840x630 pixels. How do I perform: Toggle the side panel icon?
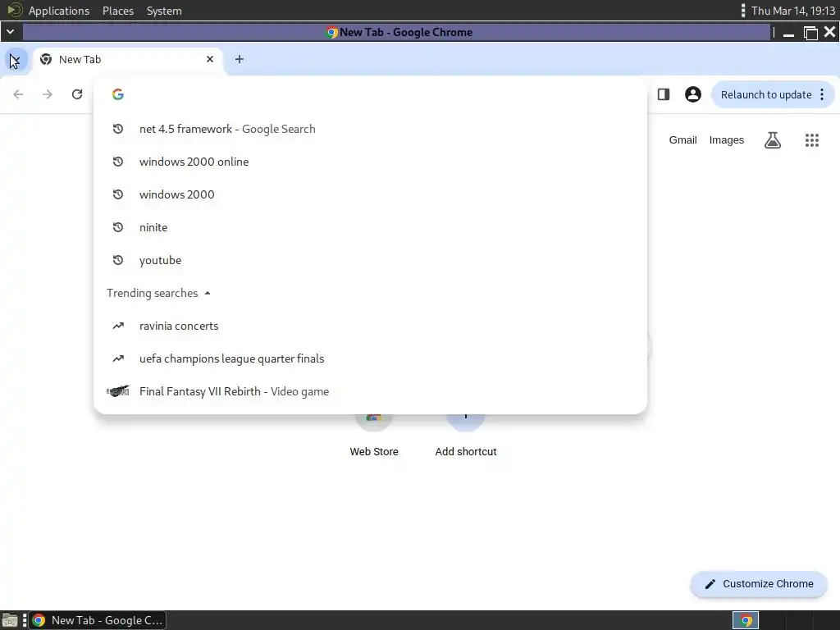click(664, 94)
